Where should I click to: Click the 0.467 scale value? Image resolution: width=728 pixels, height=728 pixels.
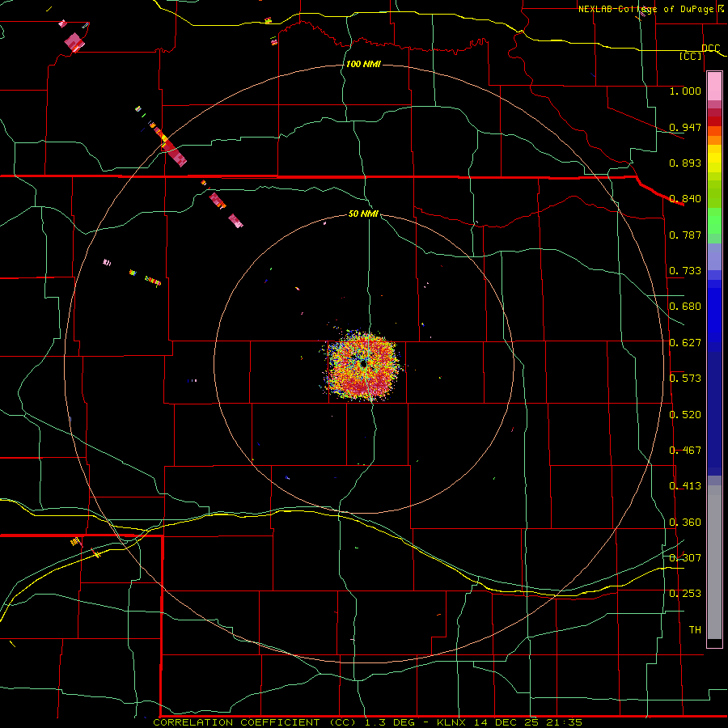[x=685, y=451]
